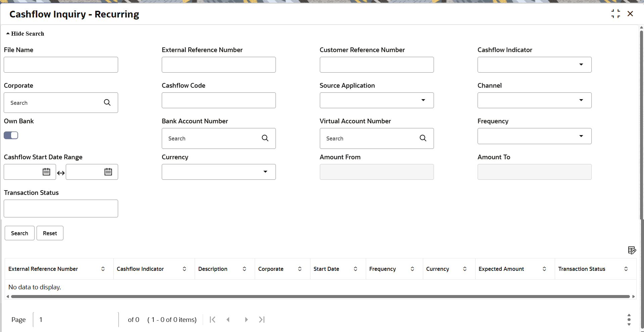The height and width of the screenshot is (332, 644).
Task: Click the Bank Account Number search icon
Action: click(x=265, y=138)
